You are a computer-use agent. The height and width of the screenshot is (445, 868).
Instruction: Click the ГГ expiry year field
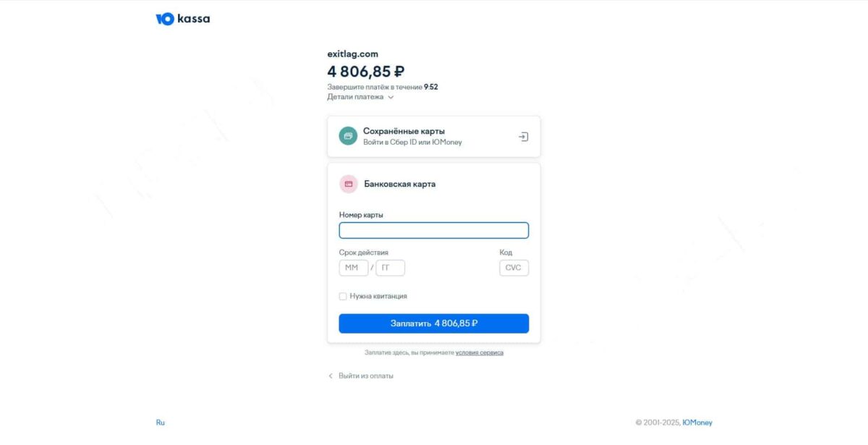pos(390,268)
